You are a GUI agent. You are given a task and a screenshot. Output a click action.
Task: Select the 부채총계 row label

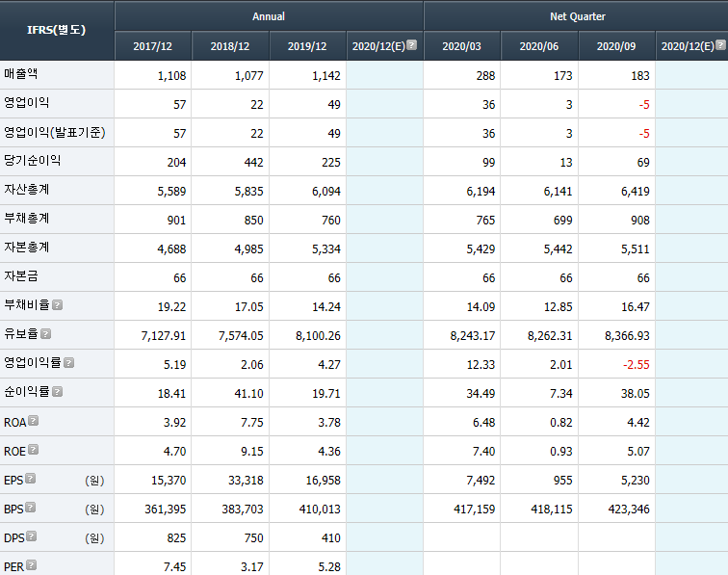tap(26, 219)
